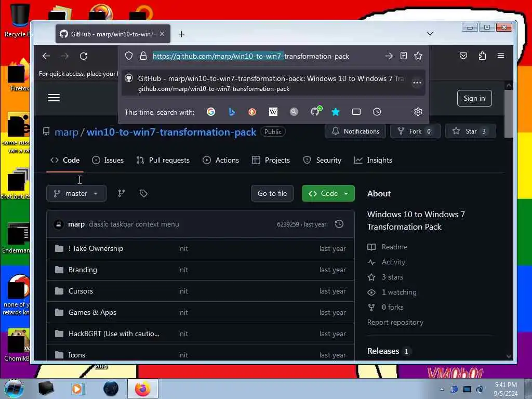Click the Sign in button
This screenshot has width=532, height=399.
[474, 98]
